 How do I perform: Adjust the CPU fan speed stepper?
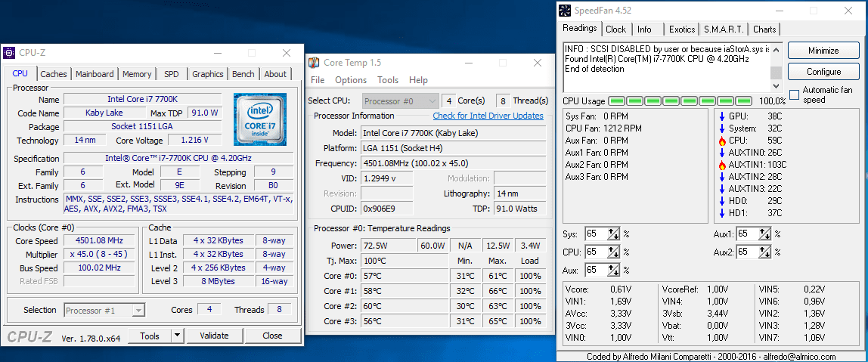click(x=613, y=252)
